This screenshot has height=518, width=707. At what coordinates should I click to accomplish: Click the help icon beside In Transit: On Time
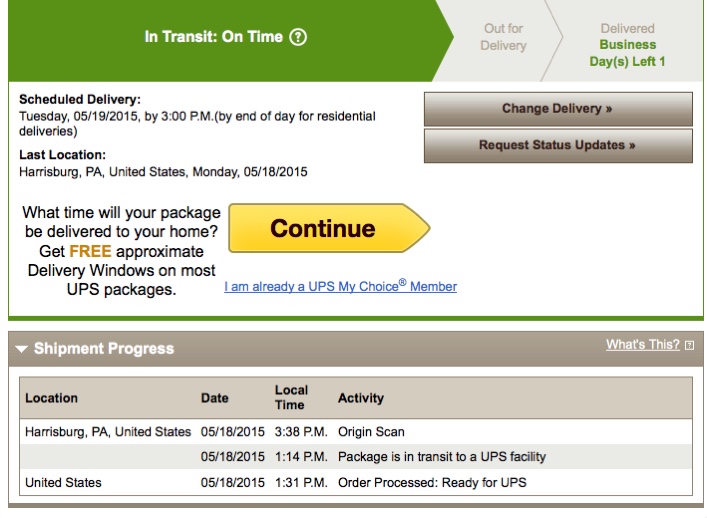click(298, 37)
